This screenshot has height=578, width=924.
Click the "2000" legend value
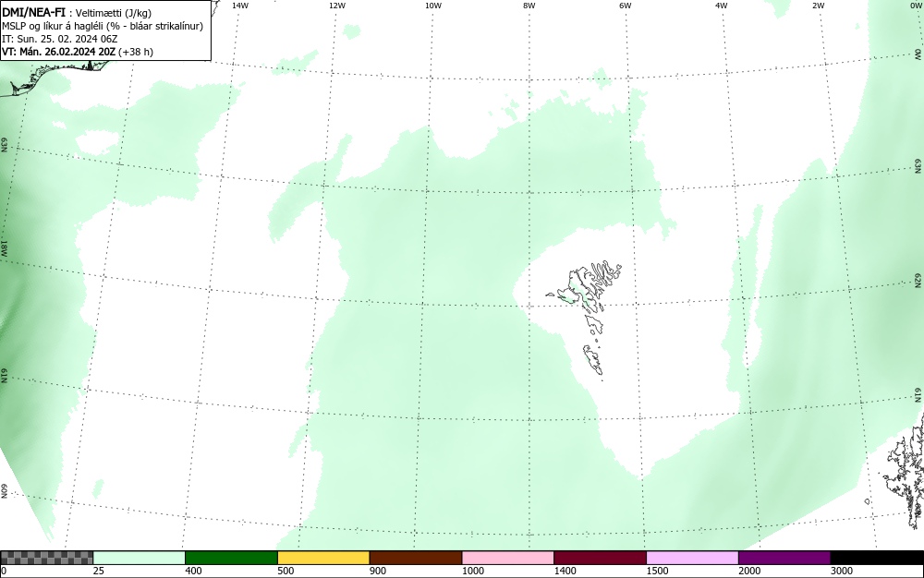(749, 571)
